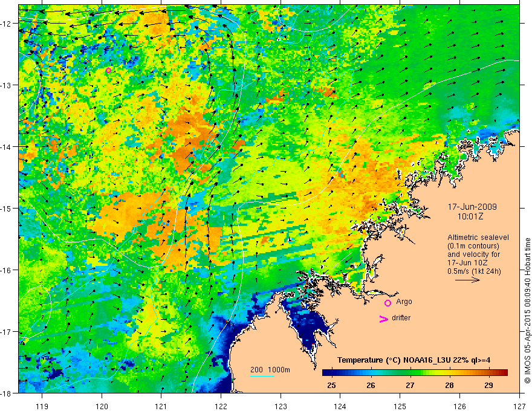Image resolution: width=532 pixels, height=411 pixels.
Task: Click the magenta Argo float marker near 120°E
Action: (x=108, y=71)
